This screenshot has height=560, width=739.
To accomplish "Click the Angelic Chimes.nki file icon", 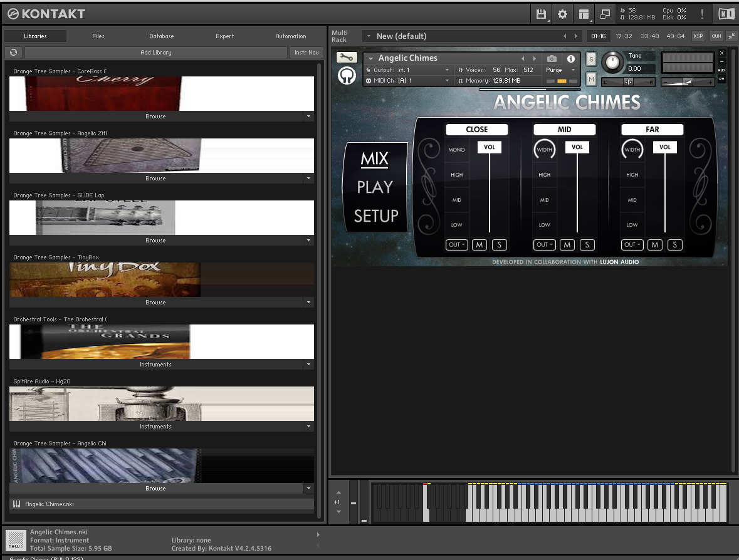I will click(17, 504).
